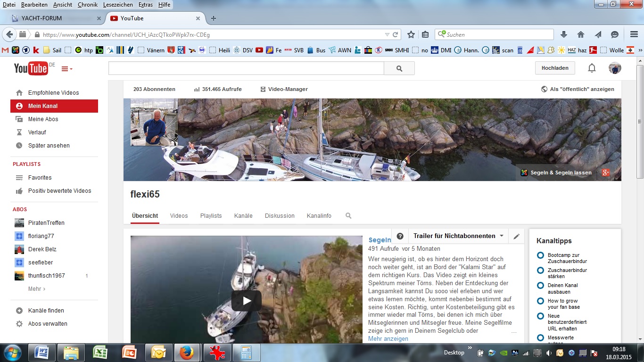Play the channel trailer video
Screen dimensions: 644x362
click(x=246, y=300)
